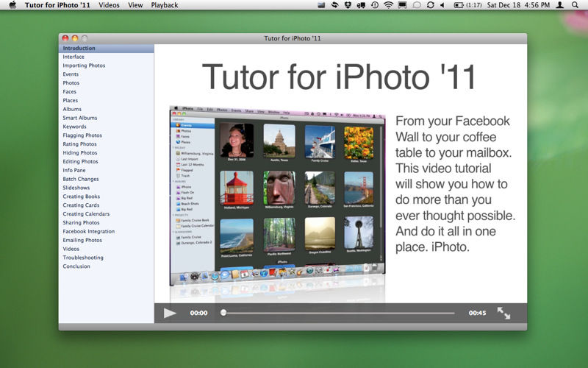Open the volume speaker menu

(442, 5)
